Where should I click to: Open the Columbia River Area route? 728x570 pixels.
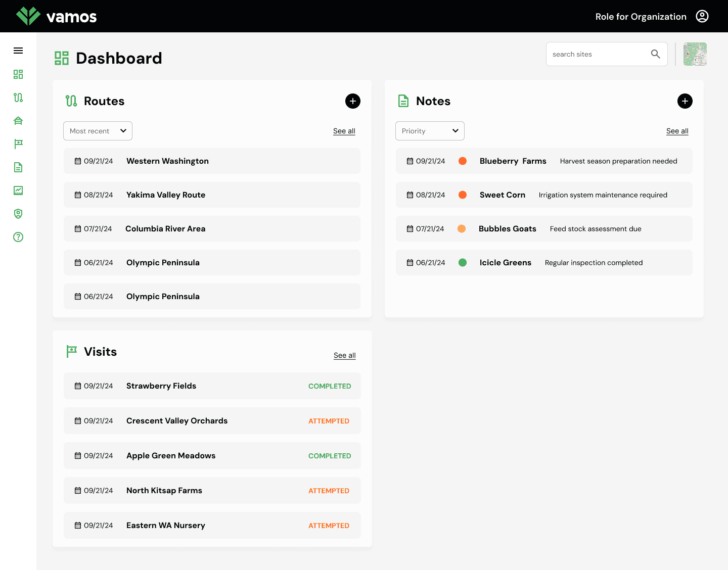coord(212,229)
